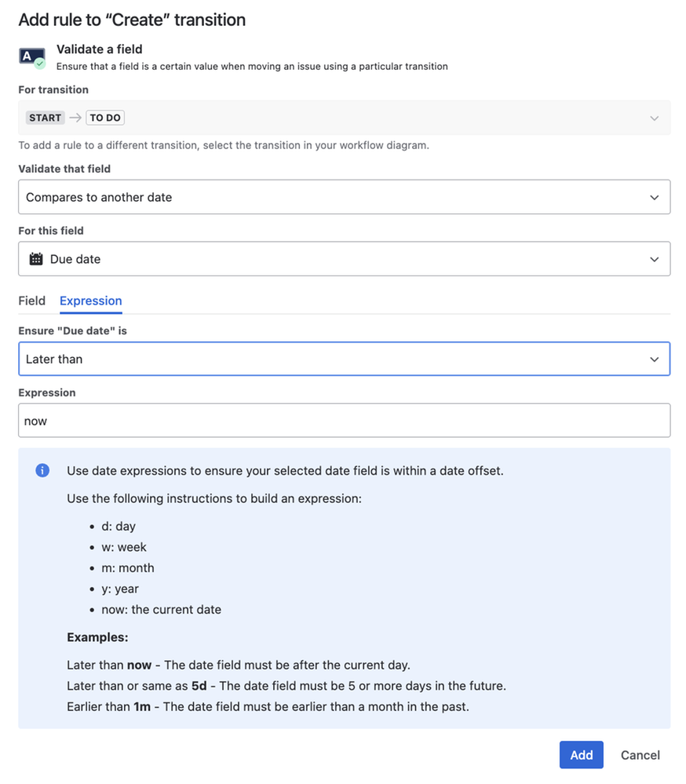The image size is (686, 784).
Task: Click the arrow icon between START and TO DO
Action: (75, 118)
